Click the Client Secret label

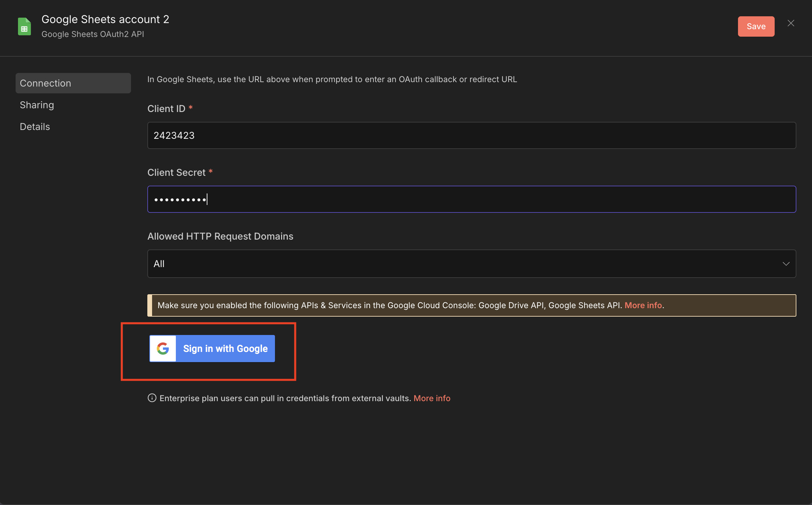pyautogui.click(x=176, y=172)
